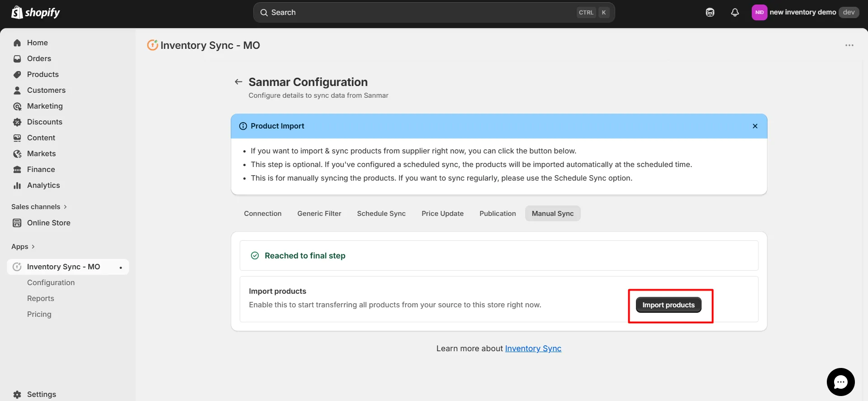Open Configuration under Inventory Sync
Image resolution: width=868 pixels, height=401 pixels.
pos(51,282)
